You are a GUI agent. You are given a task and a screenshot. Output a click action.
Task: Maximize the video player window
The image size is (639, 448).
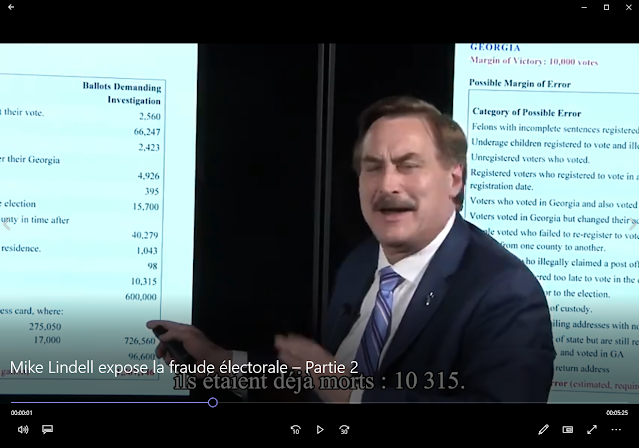click(x=605, y=7)
